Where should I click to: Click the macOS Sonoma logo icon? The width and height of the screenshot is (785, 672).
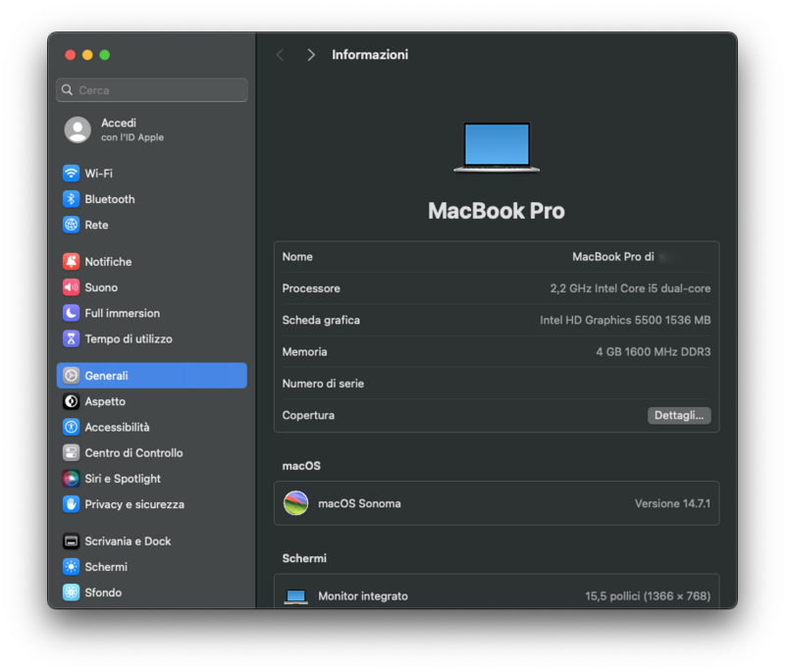[296, 503]
